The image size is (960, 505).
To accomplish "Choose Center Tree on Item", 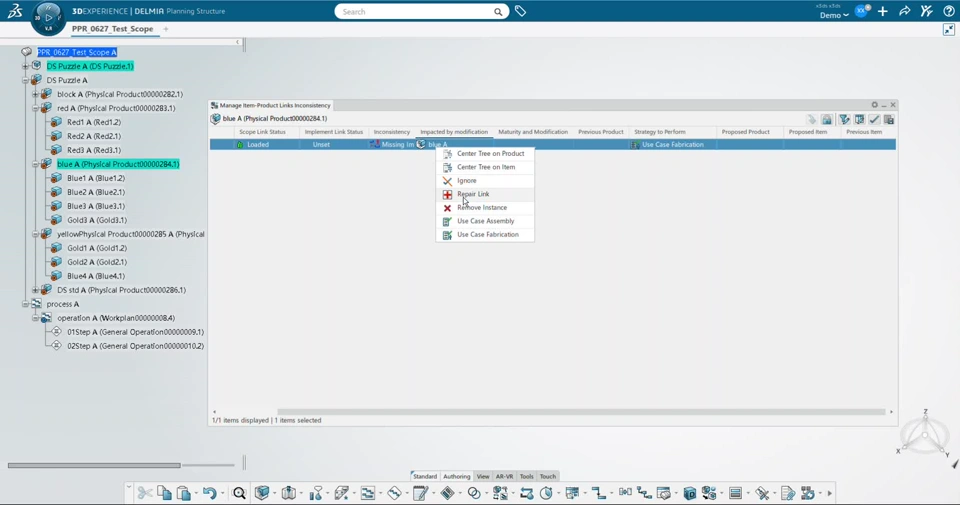I will (x=485, y=167).
